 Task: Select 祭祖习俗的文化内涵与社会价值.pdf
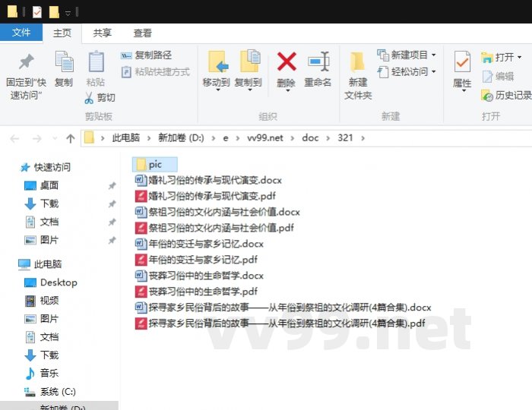click(214, 228)
